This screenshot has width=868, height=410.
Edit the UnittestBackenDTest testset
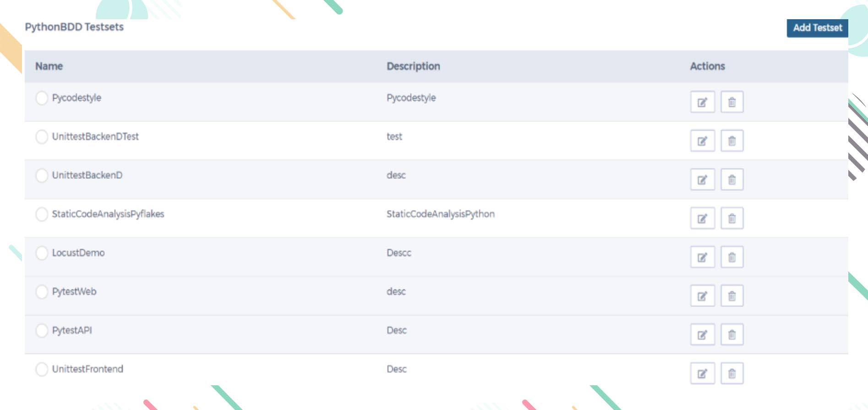(702, 141)
